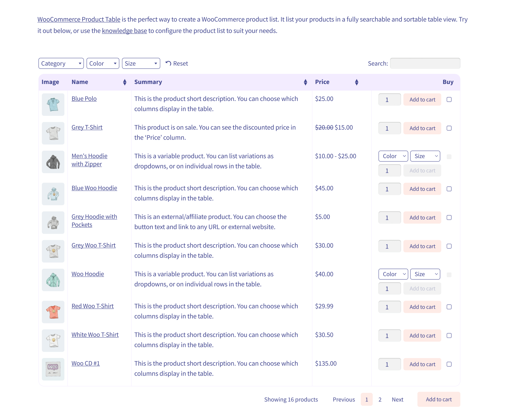Open the Men's Hoodie with Zipper image
The image size is (506, 420).
(53, 162)
